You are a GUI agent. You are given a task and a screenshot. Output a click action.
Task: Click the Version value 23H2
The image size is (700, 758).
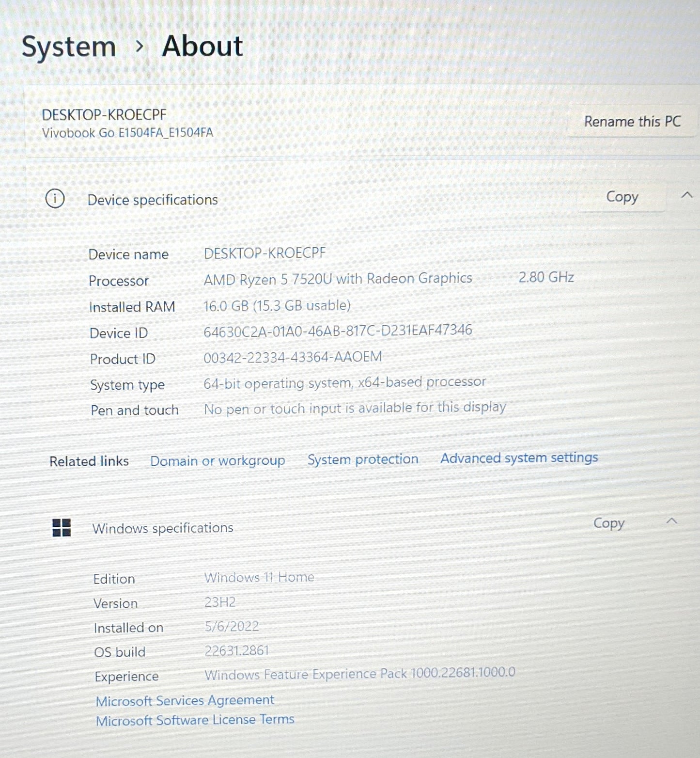tap(220, 602)
